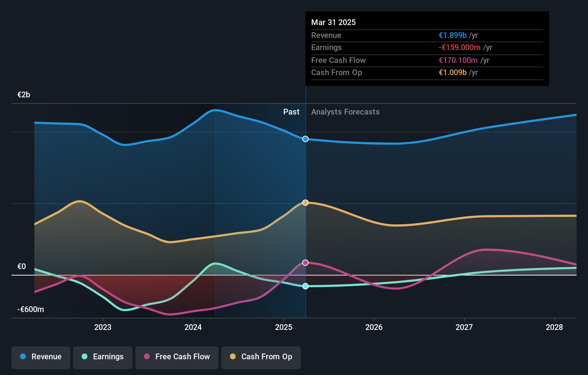Toggle the Earnings series visibility
The height and width of the screenshot is (375, 588).
click(x=103, y=357)
